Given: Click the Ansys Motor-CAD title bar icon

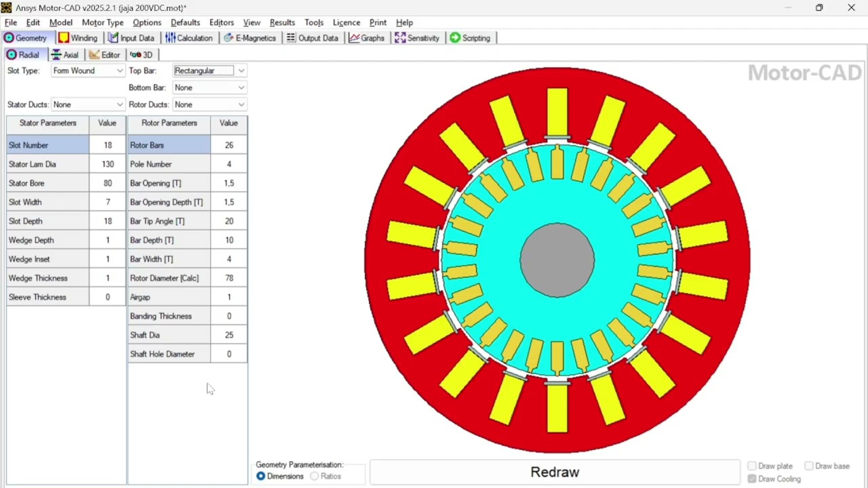Looking at the screenshot, I should pos(6,7).
